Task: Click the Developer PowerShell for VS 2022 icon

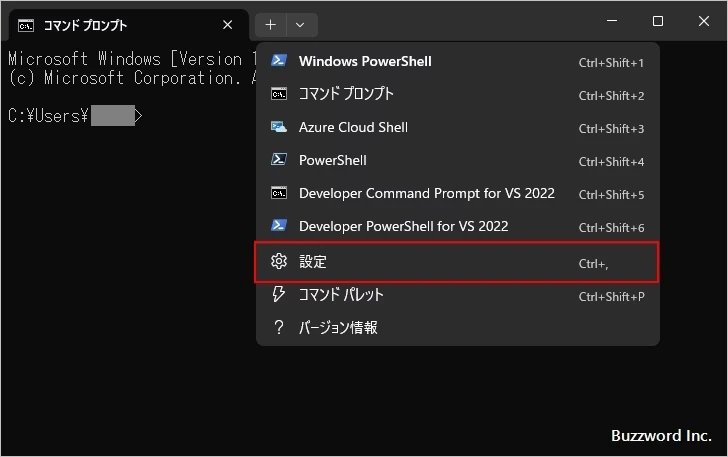Action: click(279, 226)
